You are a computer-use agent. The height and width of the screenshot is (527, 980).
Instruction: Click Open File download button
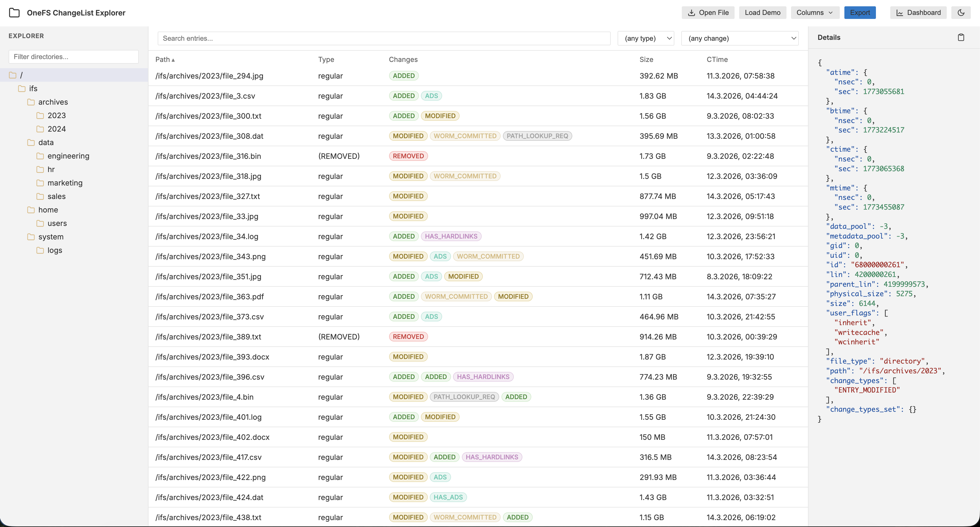(708, 13)
